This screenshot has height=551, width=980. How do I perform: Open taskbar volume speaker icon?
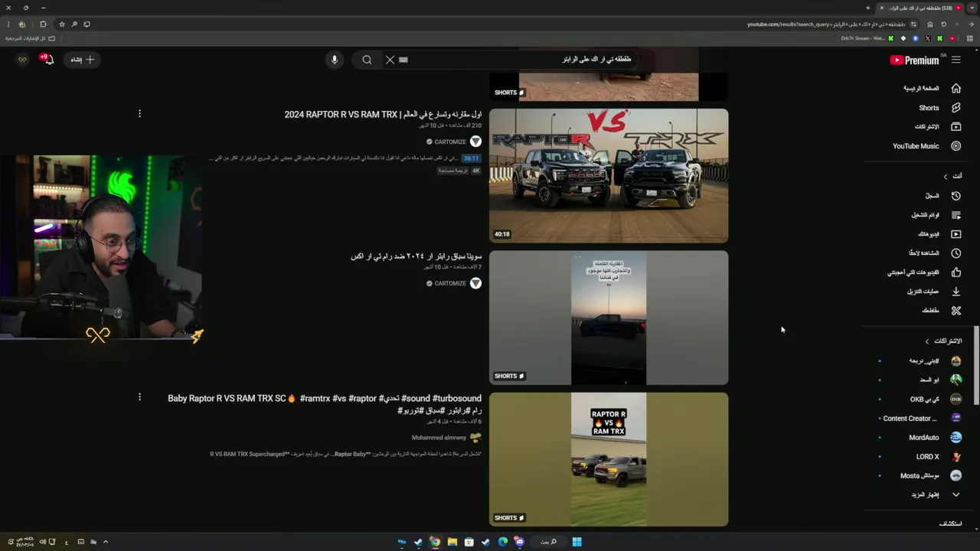[x=43, y=542]
